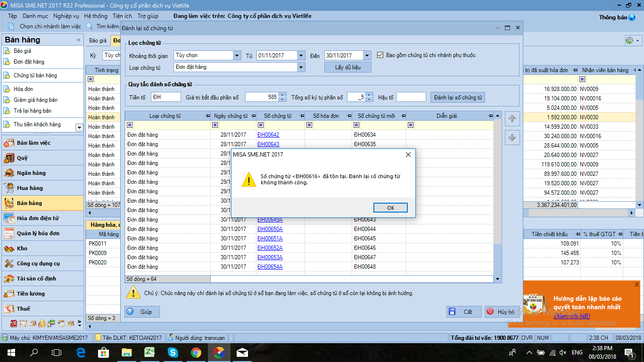Screen dimensions: 644x362
Task: Click the settings gear icon at top right
Action: [x=629, y=41]
